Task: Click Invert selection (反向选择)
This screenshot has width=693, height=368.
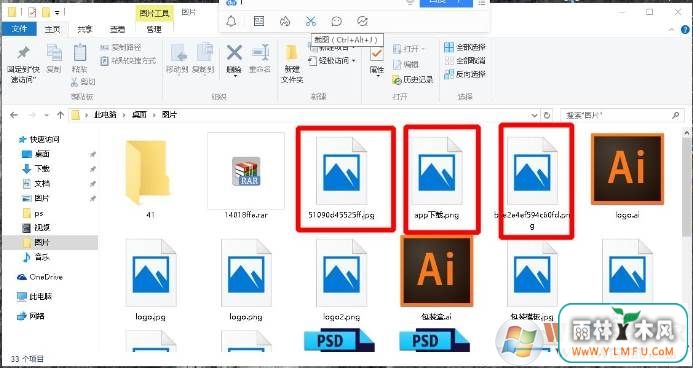Action: coord(465,74)
